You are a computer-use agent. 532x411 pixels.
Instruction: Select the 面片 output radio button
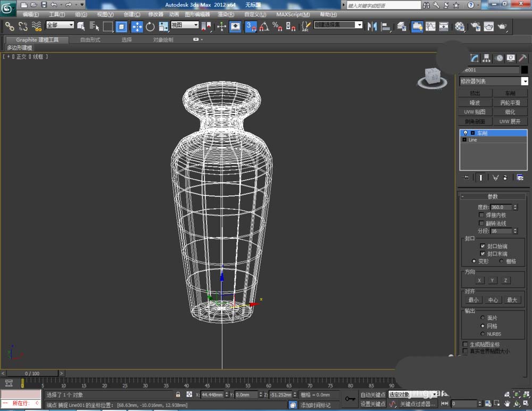point(483,318)
